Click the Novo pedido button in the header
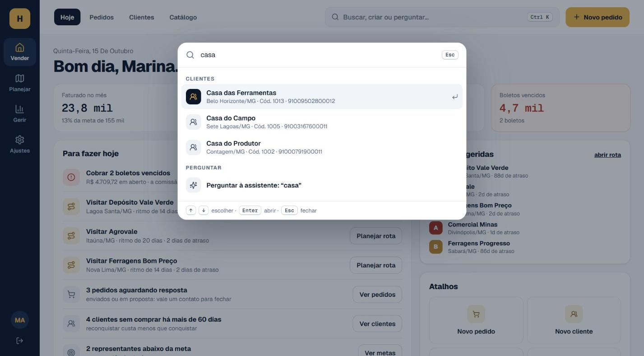The image size is (644, 356). [598, 17]
